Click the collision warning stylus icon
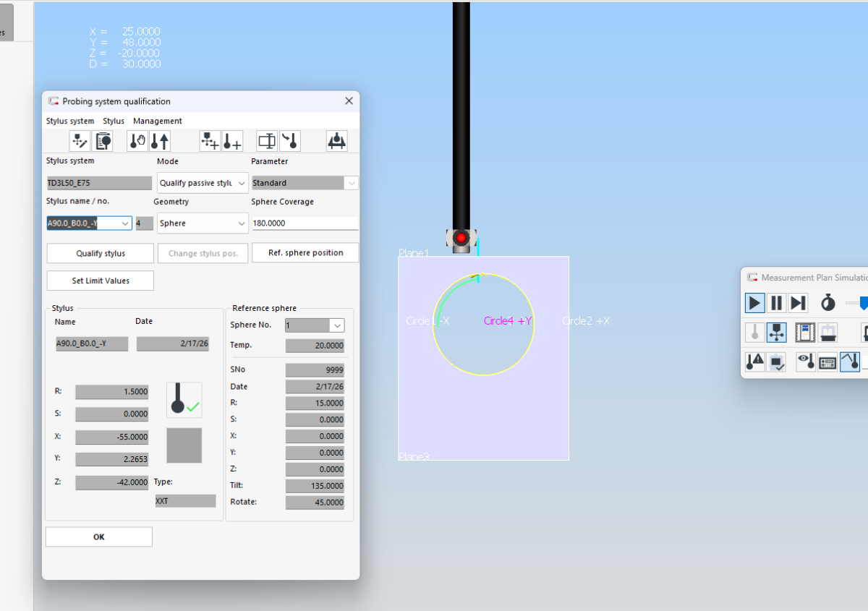The width and height of the screenshot is (868, 611). point(755,362)
